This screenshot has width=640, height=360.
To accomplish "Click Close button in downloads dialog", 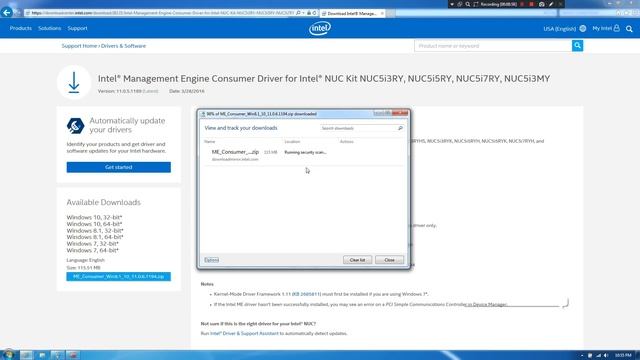I will [389, 260].
